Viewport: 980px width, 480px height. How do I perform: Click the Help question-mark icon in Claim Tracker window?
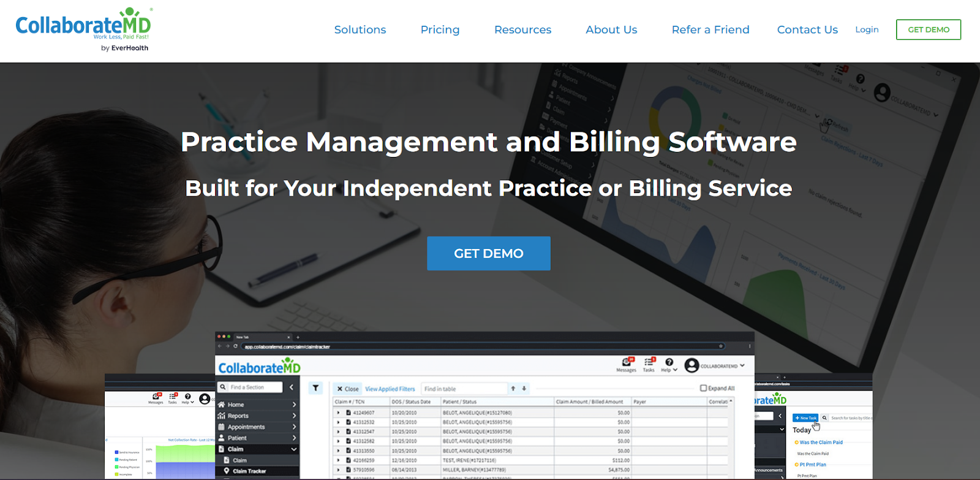tap(669, 362)
